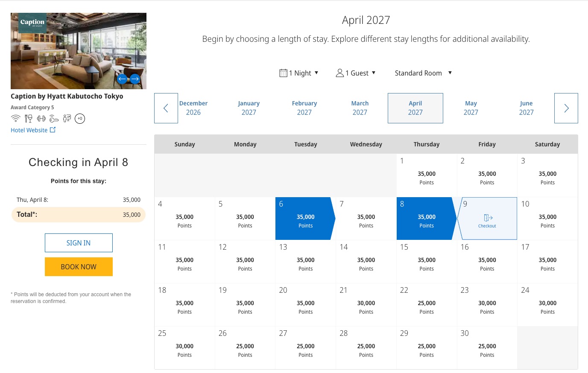Click the SIGN IN button
The width and height of the screenshot is (588, 373).
[79, 243]
